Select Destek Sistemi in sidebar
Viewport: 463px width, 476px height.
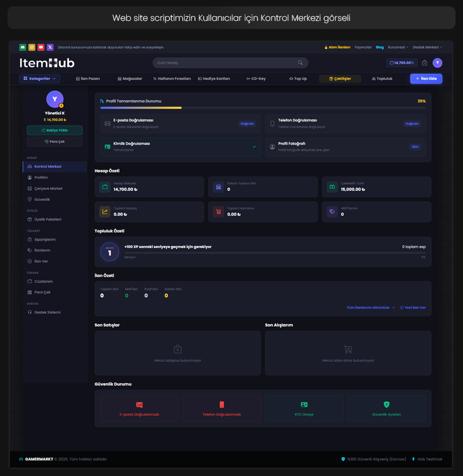[x=55, y=312]
